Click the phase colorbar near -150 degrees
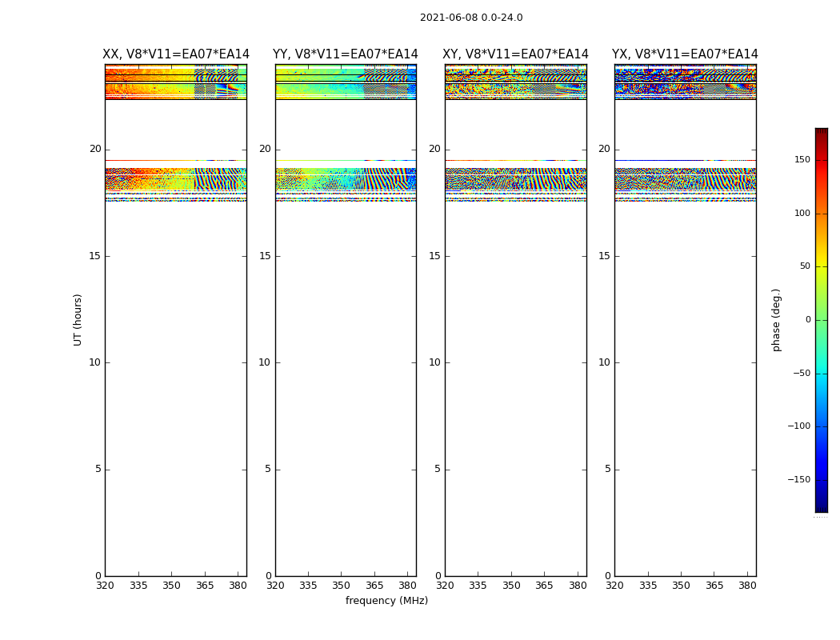This screenshot has width=840, height=640. [822, 479]
